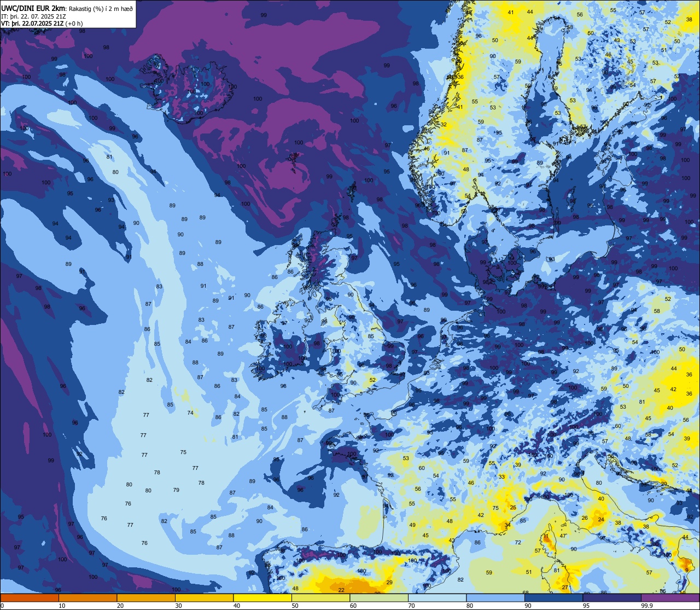The width and height of the screenshot is (700, 610).
Task: Click the 90–95 legend color segment
Action: (553, 597)
